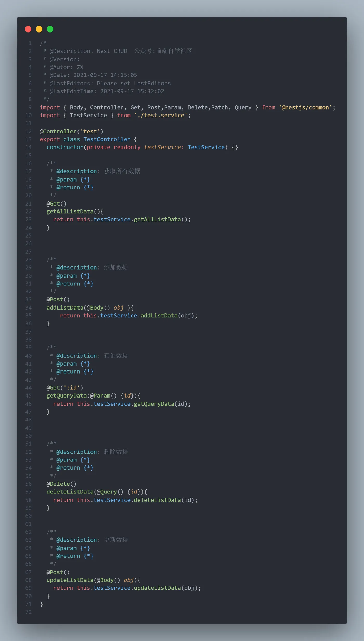
Task: Click this.testService.getAllListData() call on line 23
Action: point(134,219)
